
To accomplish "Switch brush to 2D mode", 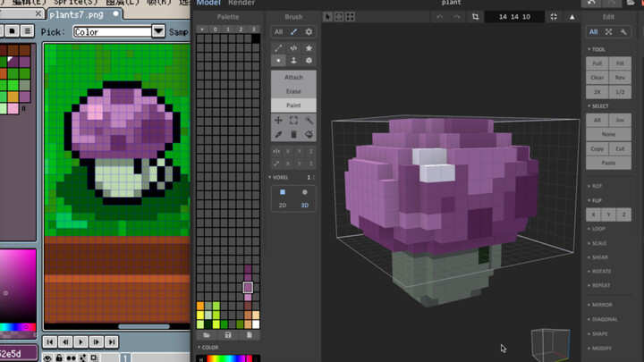I will [x=283, y=206].
